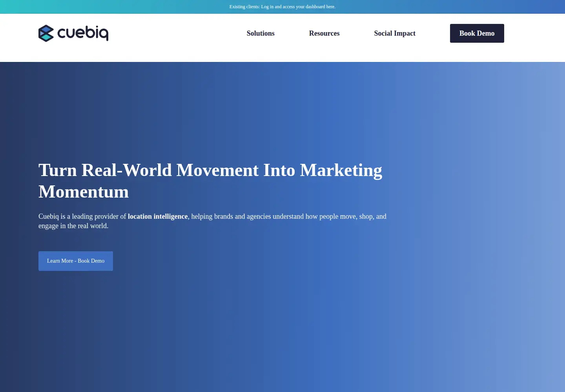This screenshot has height=392, width=565.
Task: Open the Solutions menu
Action: (261, 33)
